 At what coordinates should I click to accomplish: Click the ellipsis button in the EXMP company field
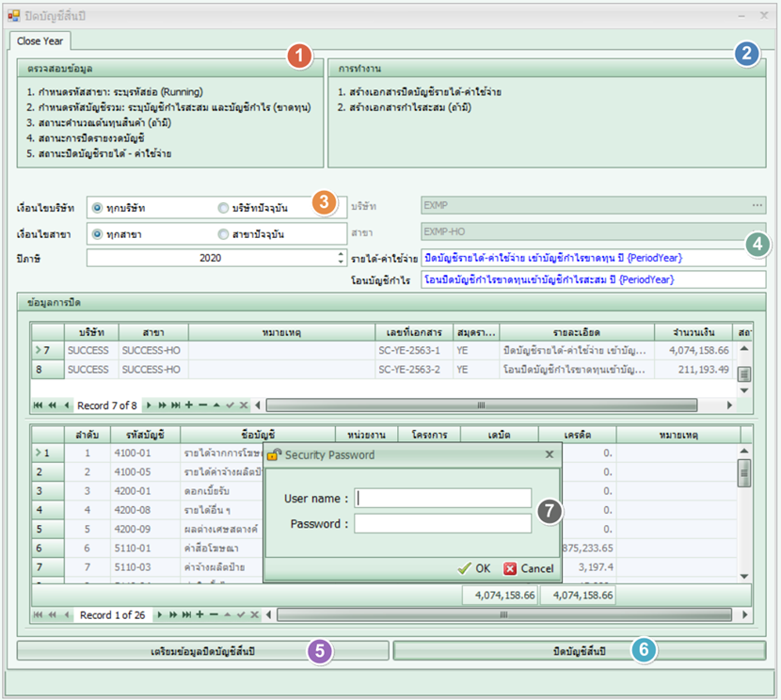click(x=757, y=206)
